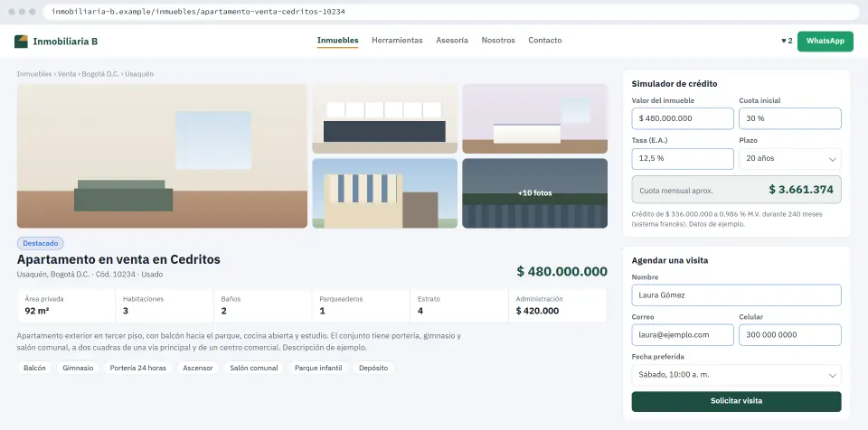
Task: Open the Inmuebles menu tab
Action: (x=337, y=41)
